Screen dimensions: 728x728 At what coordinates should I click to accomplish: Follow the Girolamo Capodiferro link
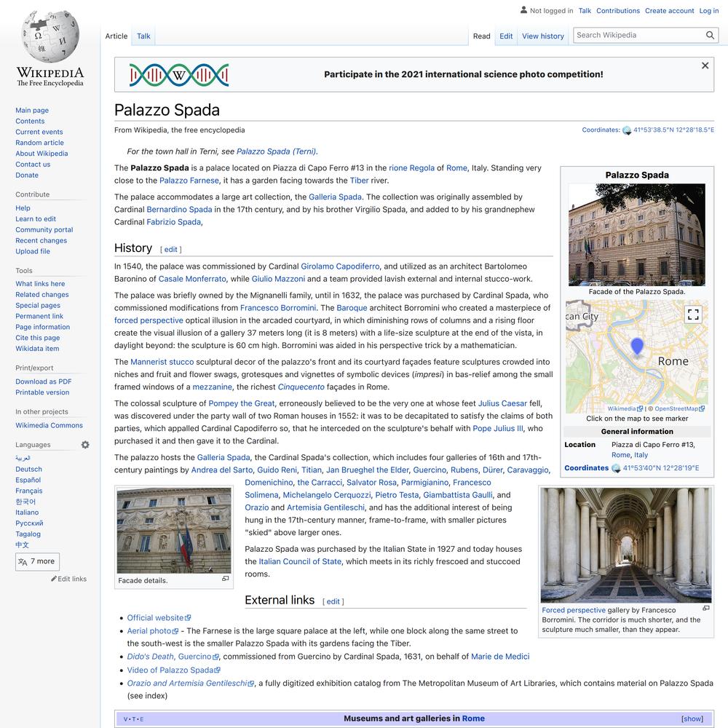[x=340, y=266]
